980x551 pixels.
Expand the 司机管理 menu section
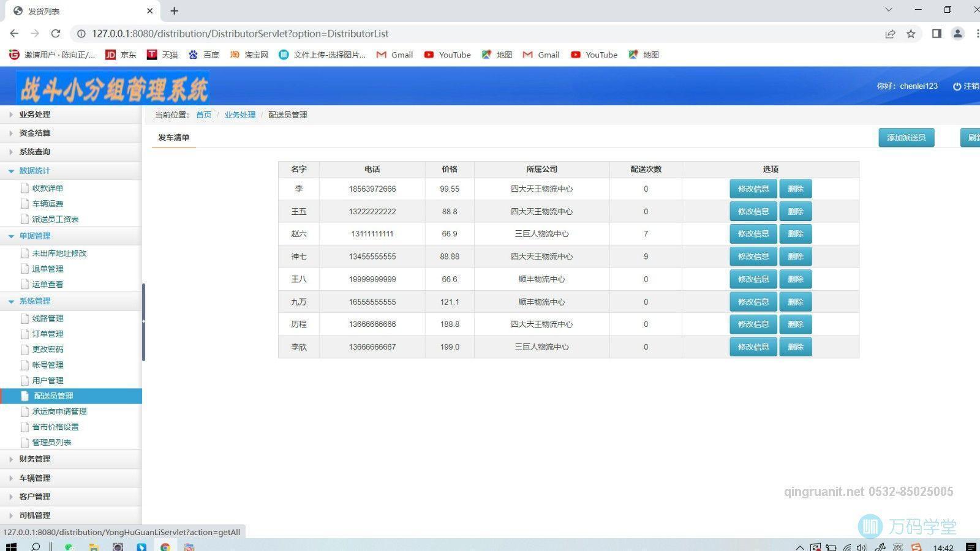[70, 515]
